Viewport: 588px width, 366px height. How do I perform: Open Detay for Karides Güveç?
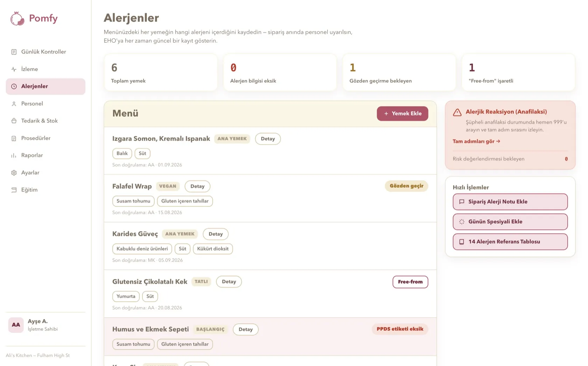[x=216, y=234]
